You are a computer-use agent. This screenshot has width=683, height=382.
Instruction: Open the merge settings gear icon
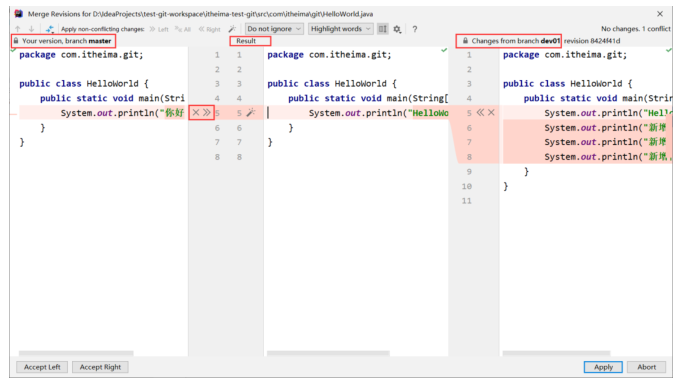click(397, 29)
